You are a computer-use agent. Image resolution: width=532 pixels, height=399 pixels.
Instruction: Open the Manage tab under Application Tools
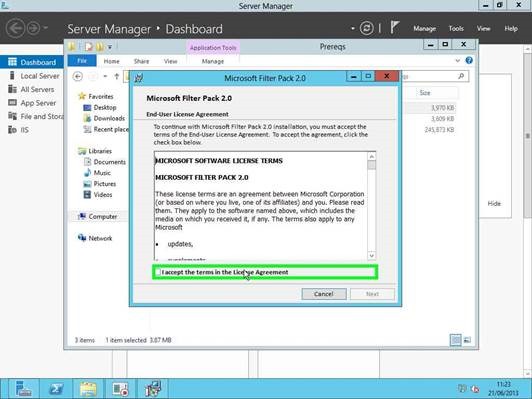pos(213,61)
